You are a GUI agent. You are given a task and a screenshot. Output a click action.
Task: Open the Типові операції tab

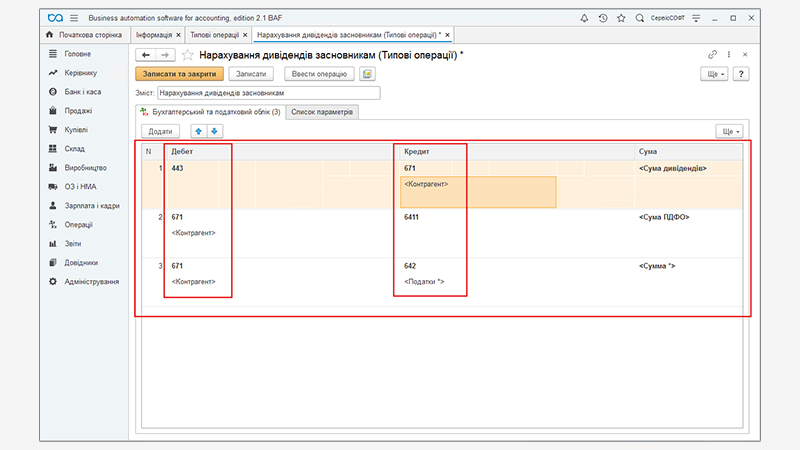point(214,35)
